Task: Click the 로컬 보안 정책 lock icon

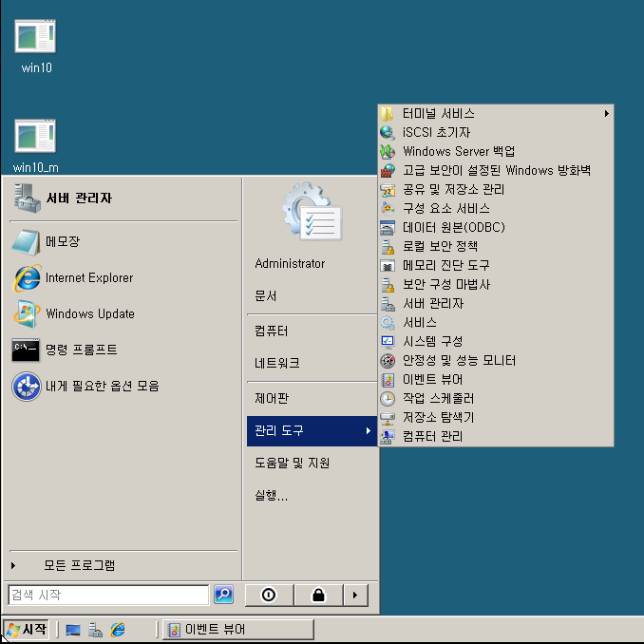Action: (x=388, y=246)
